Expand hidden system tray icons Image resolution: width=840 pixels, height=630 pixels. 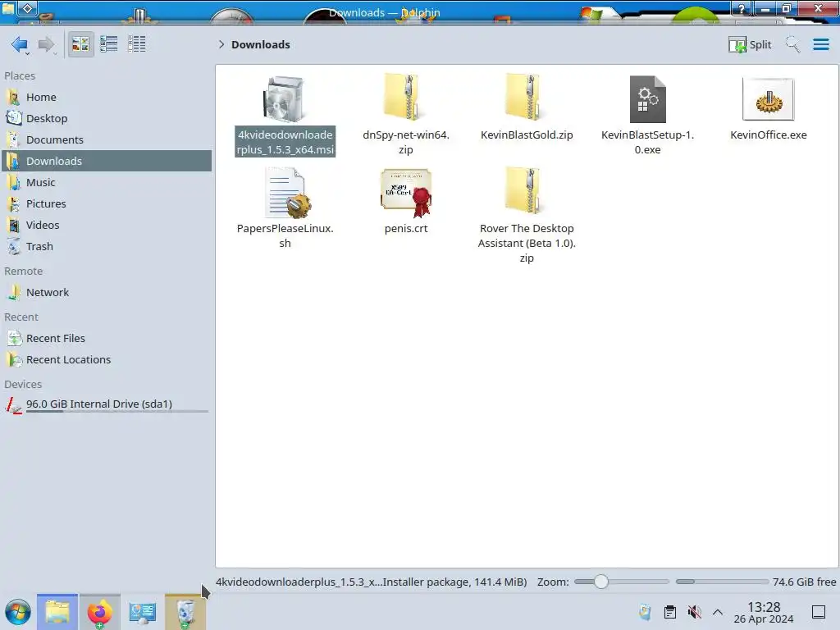(x=718, y=612)
